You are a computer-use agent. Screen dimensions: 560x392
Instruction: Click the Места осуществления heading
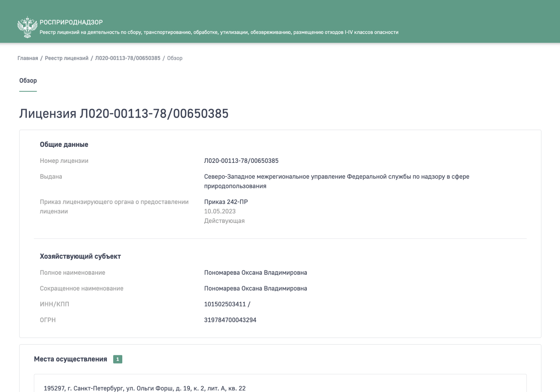(x=70, y=359)
